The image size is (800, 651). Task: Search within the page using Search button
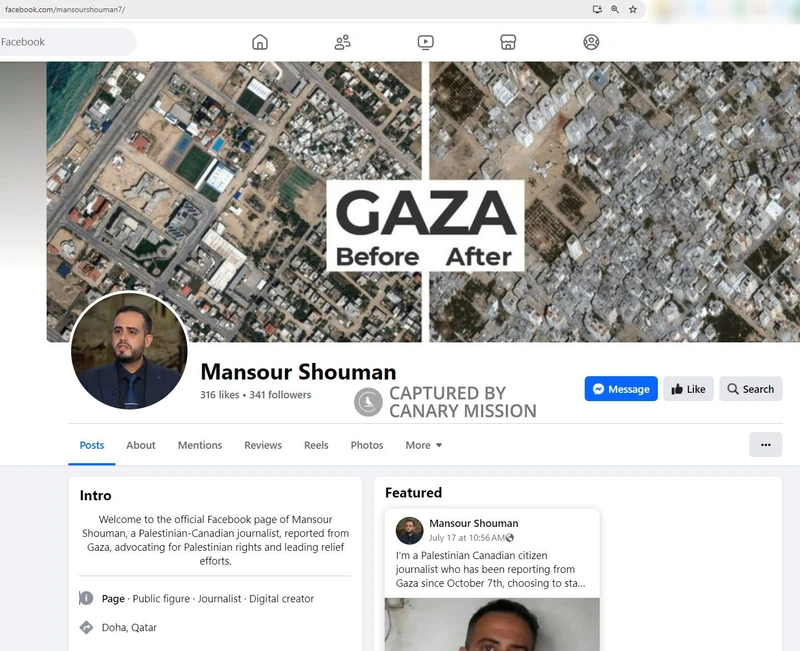click(751, 389)
